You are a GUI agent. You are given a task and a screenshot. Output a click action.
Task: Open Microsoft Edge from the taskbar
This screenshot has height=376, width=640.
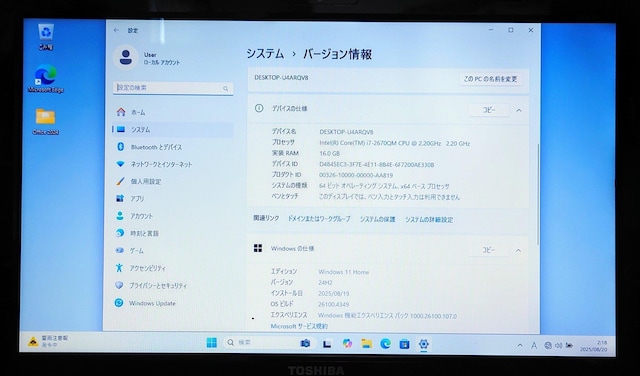coord(386,344)
